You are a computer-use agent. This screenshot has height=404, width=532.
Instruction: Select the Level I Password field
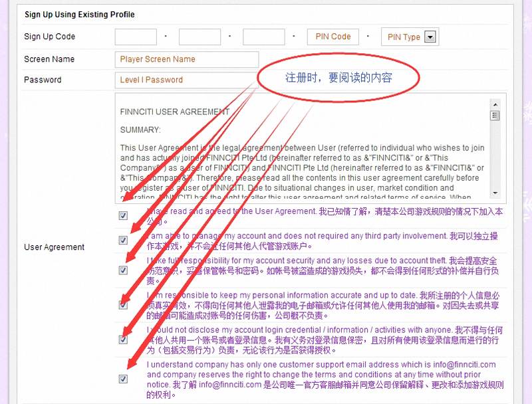click(186, 80)
